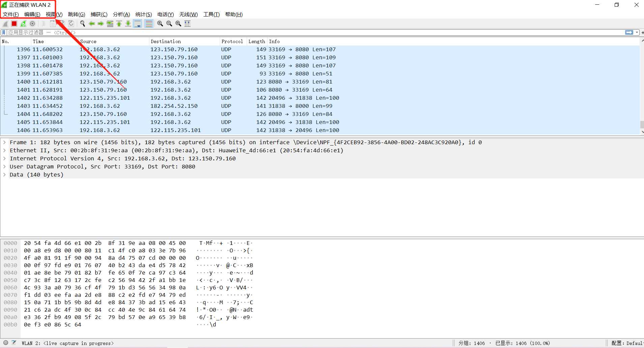The height and width of the screenshot is (348, 644).
Task: Apply the display filter arrow button
Action: click(629, 32)
